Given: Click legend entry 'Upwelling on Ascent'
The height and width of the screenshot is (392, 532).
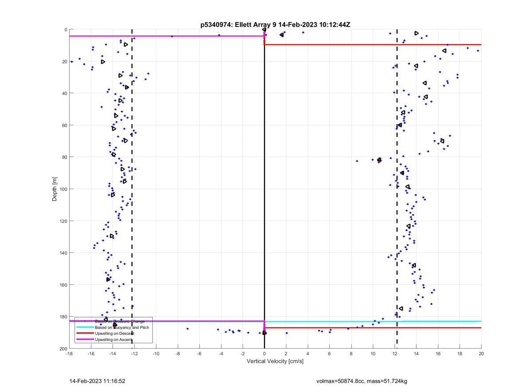Looking at the screenshot, I should [113, 339].
